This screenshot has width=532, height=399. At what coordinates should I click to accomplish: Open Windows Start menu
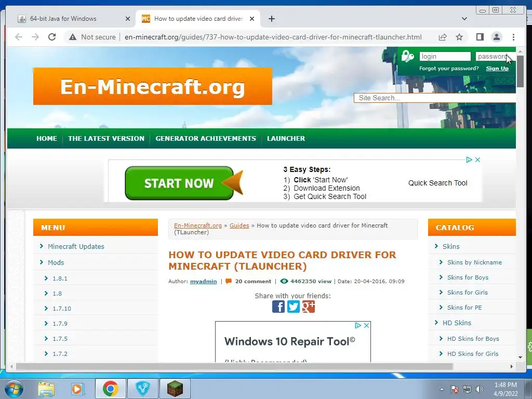(x=14, y=389)
